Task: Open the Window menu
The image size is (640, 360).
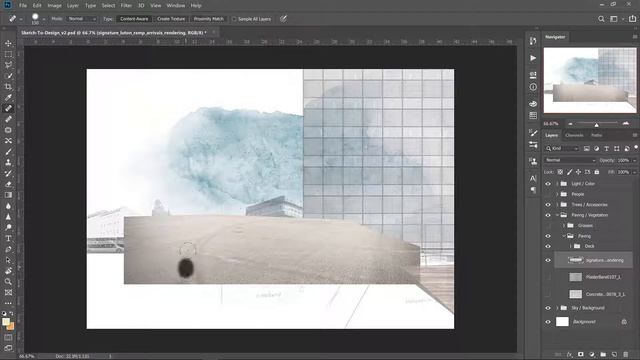Action: [176, 6]
